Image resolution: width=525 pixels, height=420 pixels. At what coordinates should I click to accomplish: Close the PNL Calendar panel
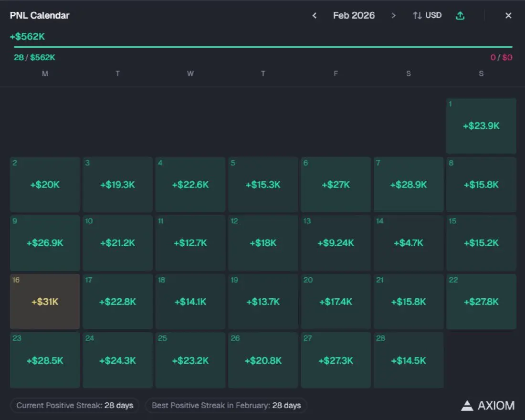[508, 16]
